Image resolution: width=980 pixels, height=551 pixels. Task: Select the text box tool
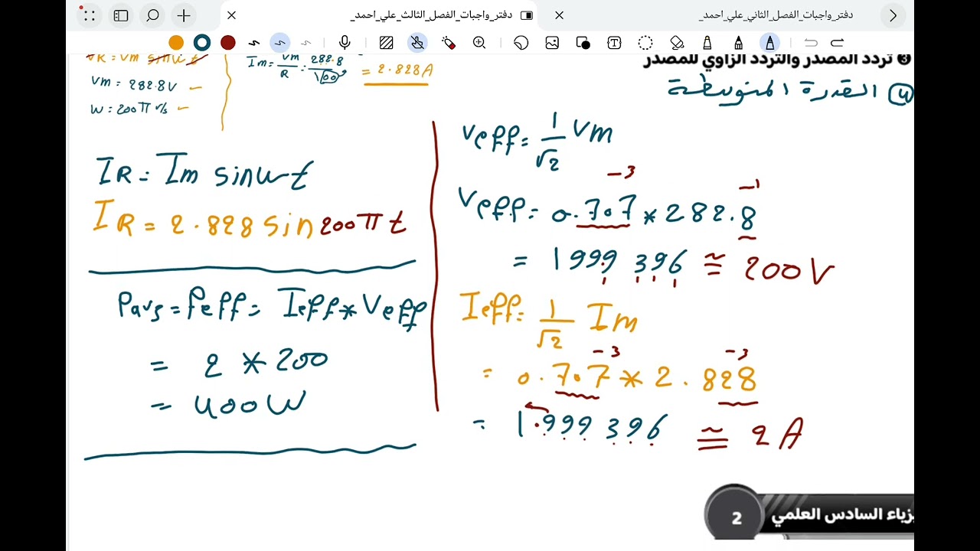click(x=614, y=43)
